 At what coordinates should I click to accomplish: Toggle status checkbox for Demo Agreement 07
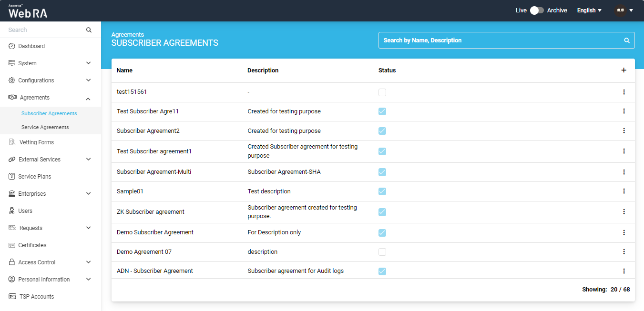(x=382, y=252)
